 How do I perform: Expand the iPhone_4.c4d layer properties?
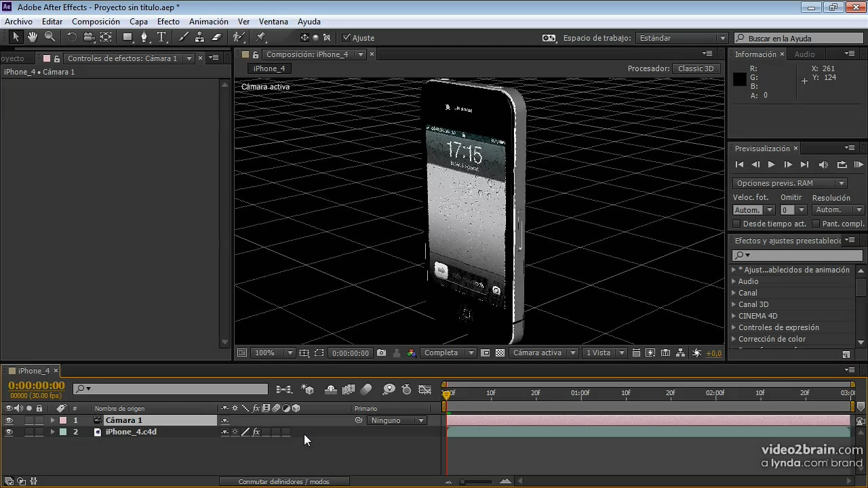(x=52, y=432)
